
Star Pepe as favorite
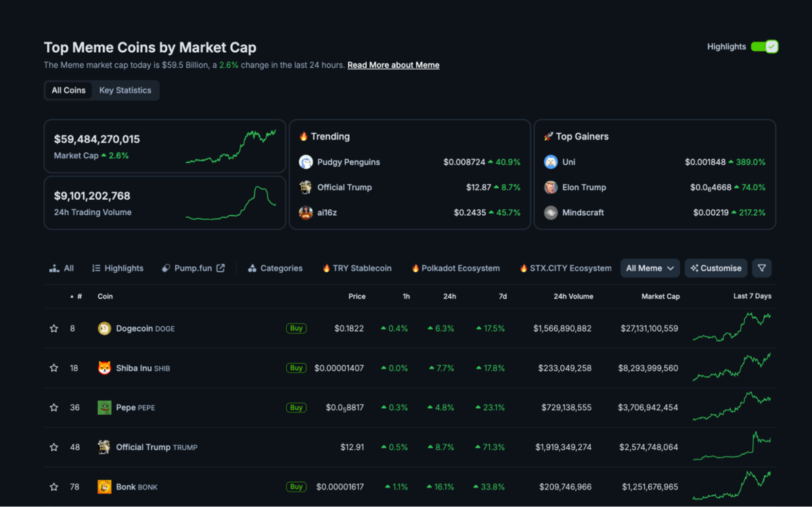[54, 407]
